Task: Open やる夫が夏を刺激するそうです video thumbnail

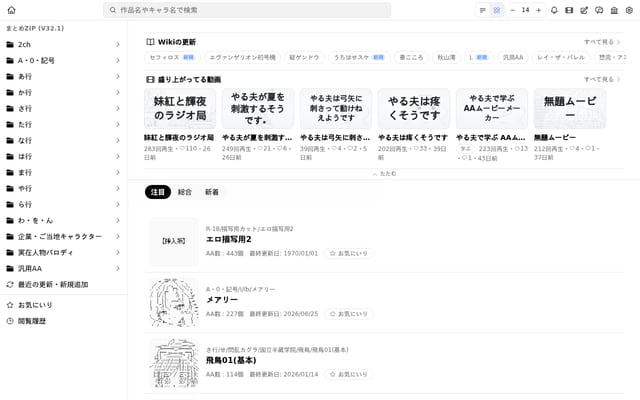Action: pyautogui.click(x=258, y=109)
